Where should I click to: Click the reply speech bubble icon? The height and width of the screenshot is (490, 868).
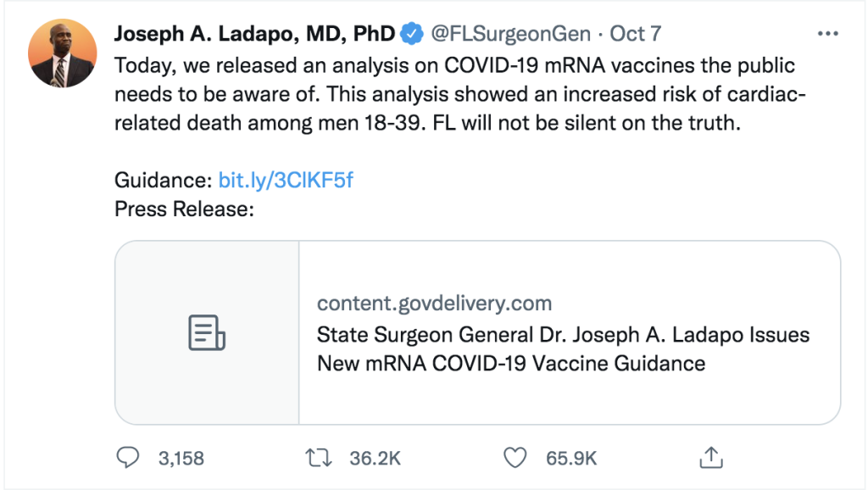click(x=128, y=457)
